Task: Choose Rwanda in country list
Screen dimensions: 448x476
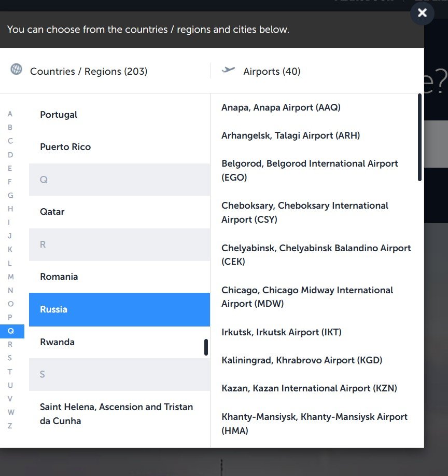Action: click(119, 342)
